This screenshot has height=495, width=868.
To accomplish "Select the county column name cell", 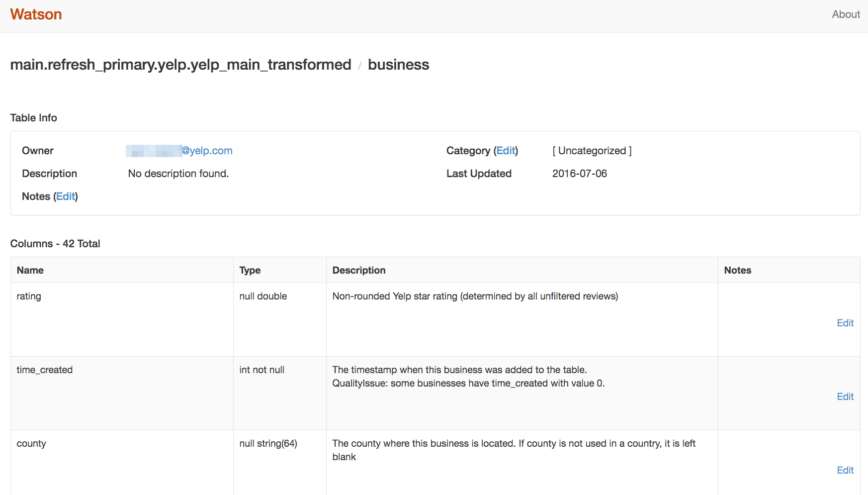I will click(x=31, y=443).
